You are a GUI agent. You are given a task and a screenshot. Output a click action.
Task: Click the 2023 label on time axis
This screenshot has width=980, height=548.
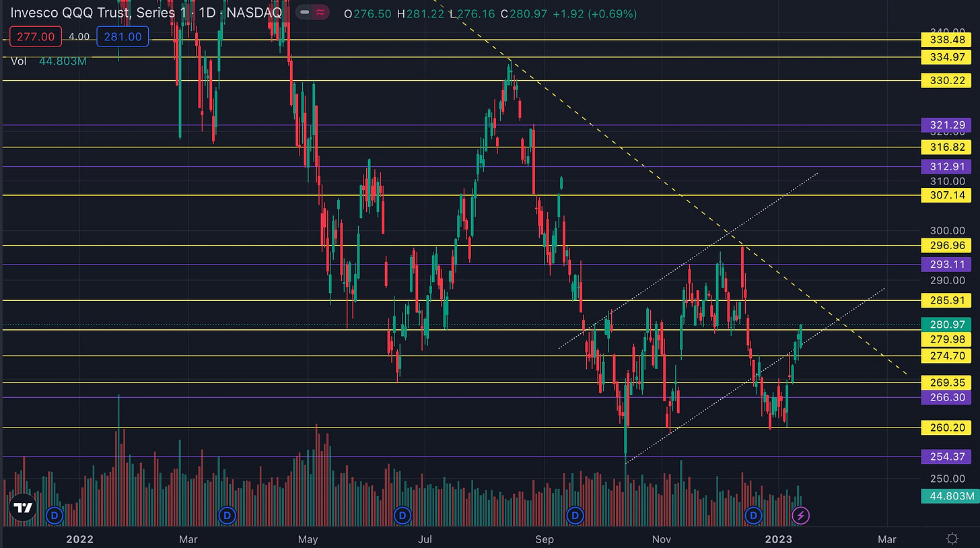point(780,539)
